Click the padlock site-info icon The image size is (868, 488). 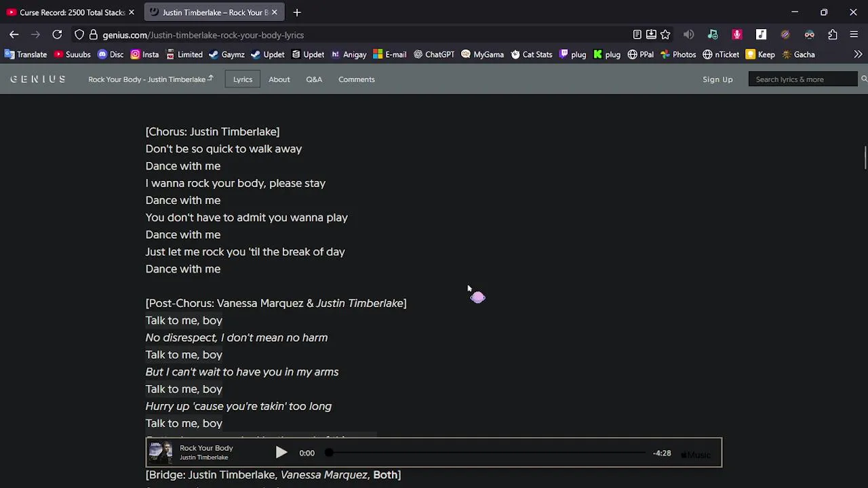94,35
